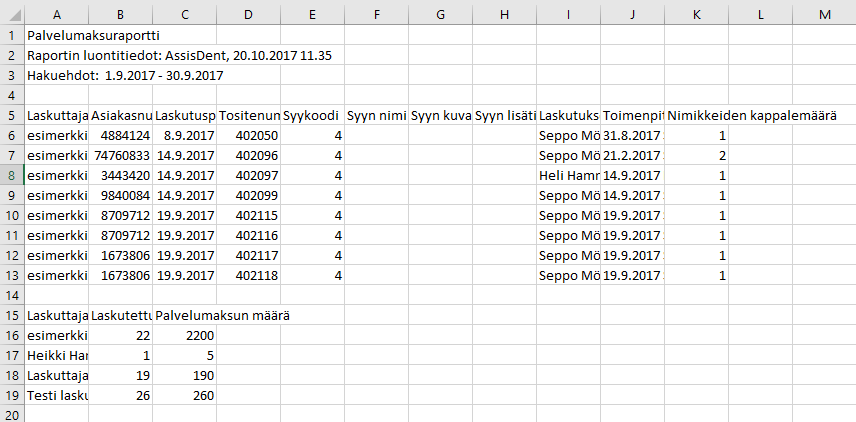This screenshot has height=422, width=856.
Task: Select column A header
Action: [57, 15]
